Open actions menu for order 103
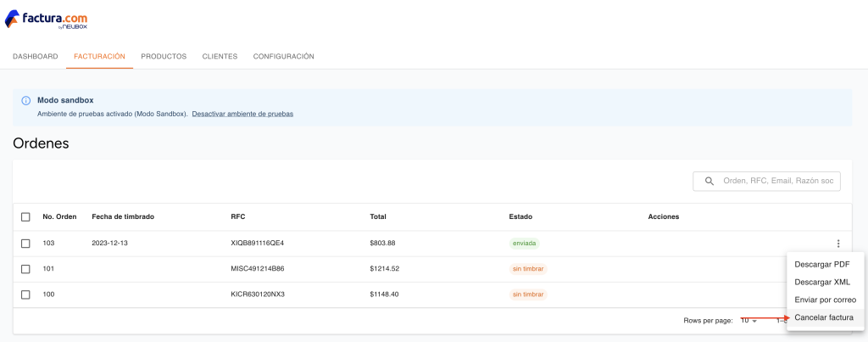Screen dimensions: 868x342 coord(838,244)
